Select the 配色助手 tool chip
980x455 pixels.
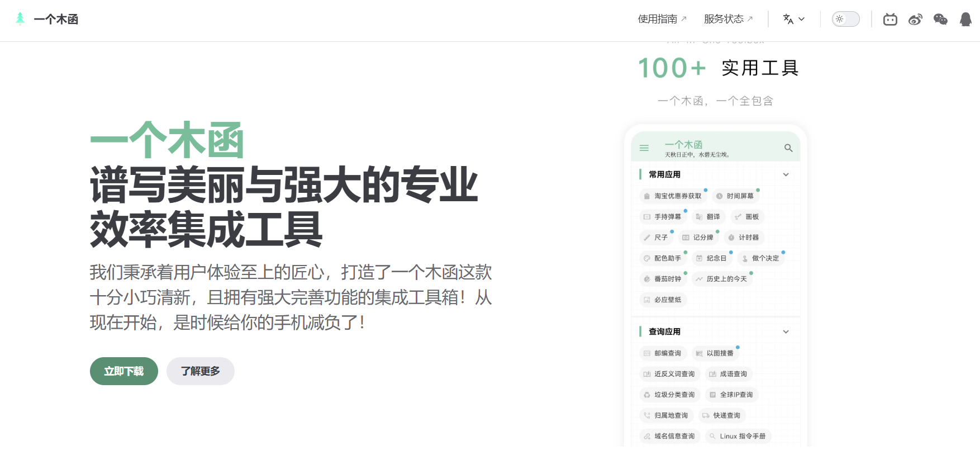663,258
